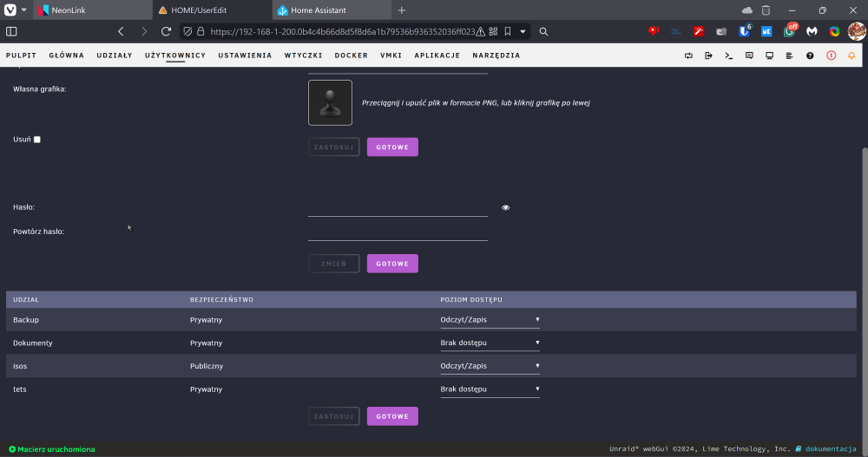Open a new browser tab
868x457 pixels.
point(402,10)
